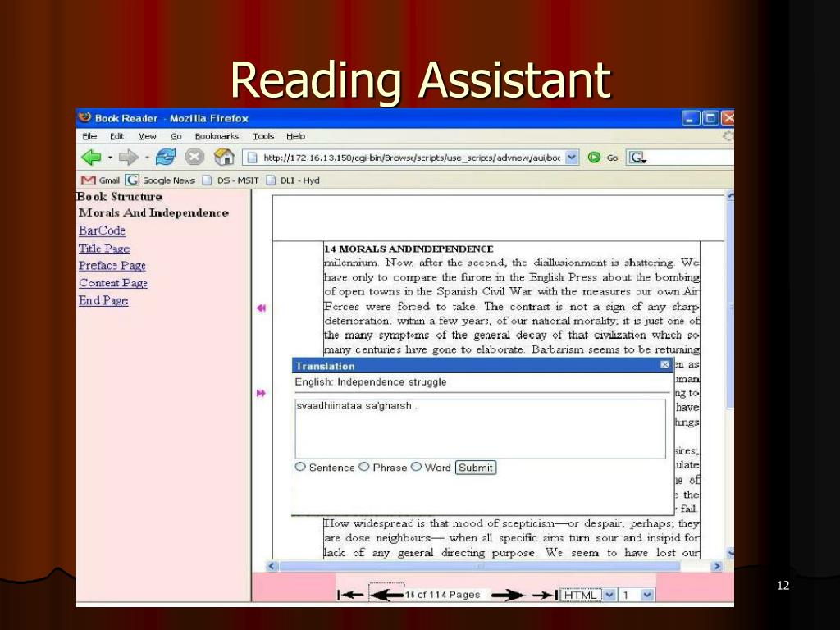Open the Go menu
The height and width of the screenshot is (630, 840).
click(x=176, y=136)
